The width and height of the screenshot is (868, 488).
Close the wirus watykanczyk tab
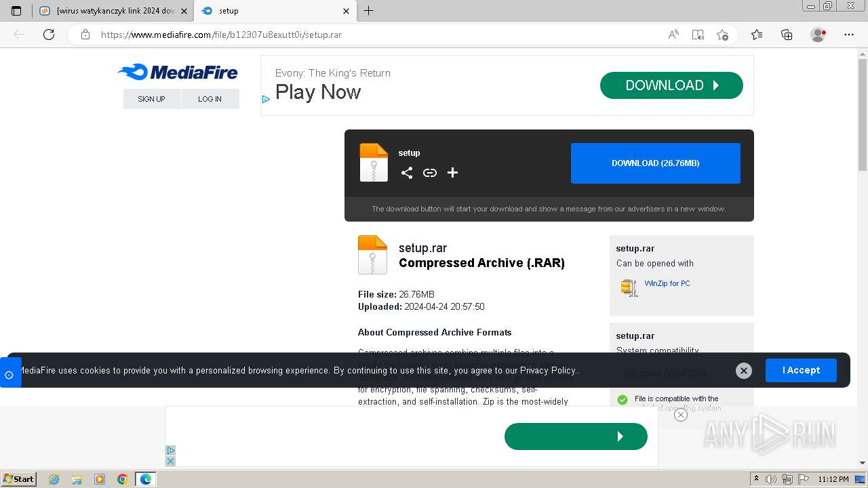(x=184, y=11)
